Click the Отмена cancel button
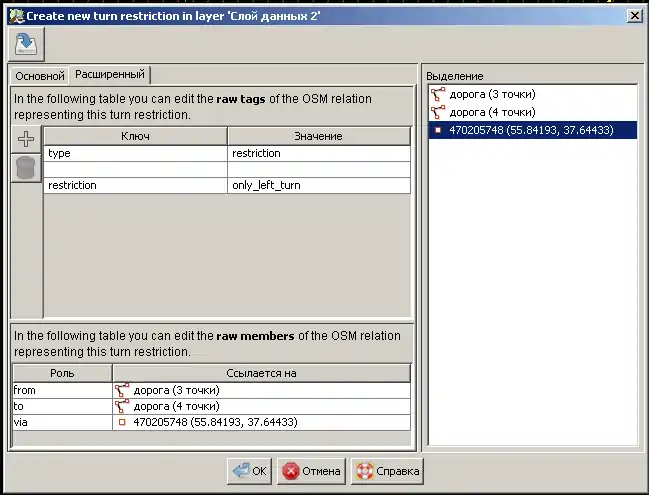The image size is (650, 495). (311, 471)
